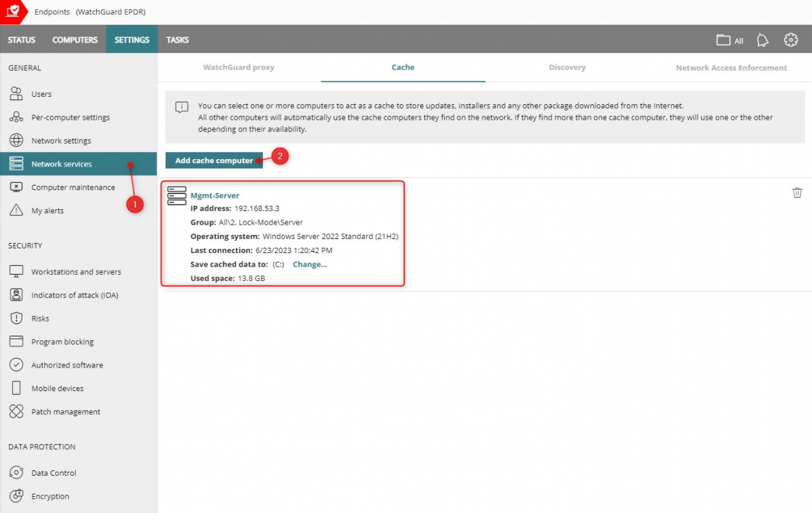812x513 pixels.
Task: Switch to the Discovery tab
Action: (567, 67)
